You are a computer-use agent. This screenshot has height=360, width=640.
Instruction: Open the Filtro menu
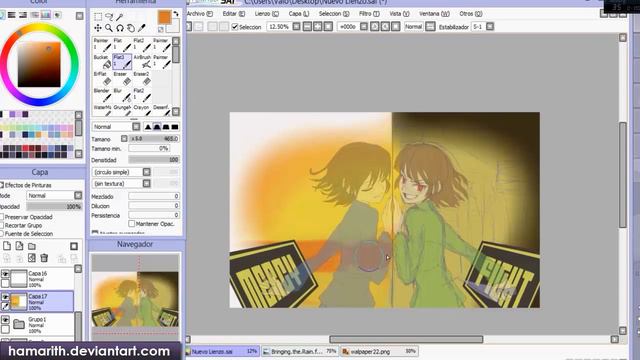coord(369,14)
